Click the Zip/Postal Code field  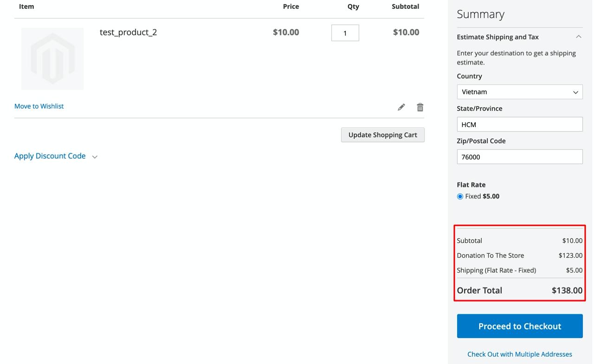[x=519, y=157]
